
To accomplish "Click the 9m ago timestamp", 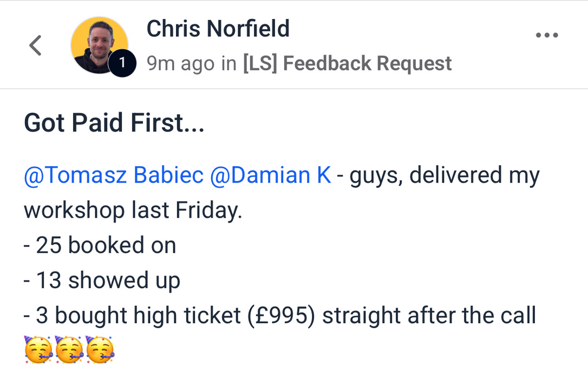I will 180,63.
